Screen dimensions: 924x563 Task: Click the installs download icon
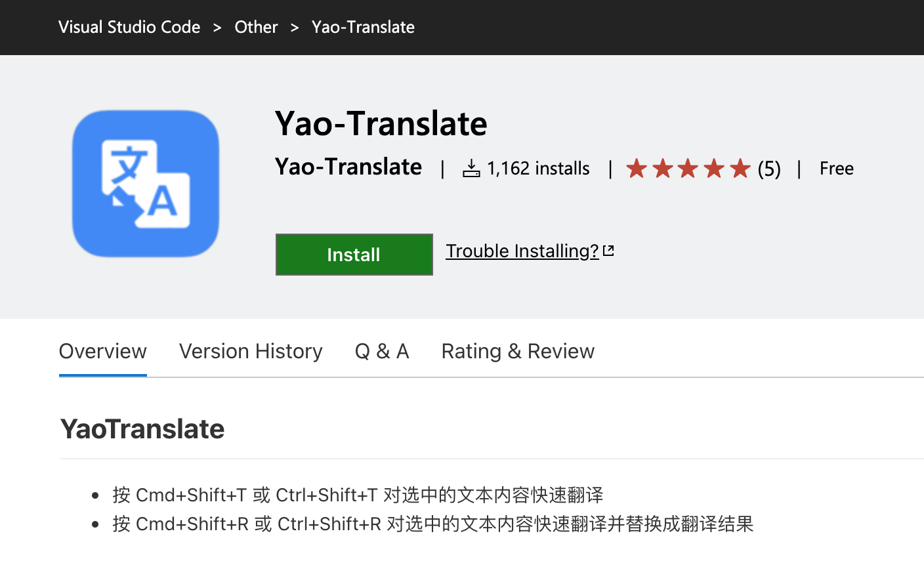click(471, 169)
